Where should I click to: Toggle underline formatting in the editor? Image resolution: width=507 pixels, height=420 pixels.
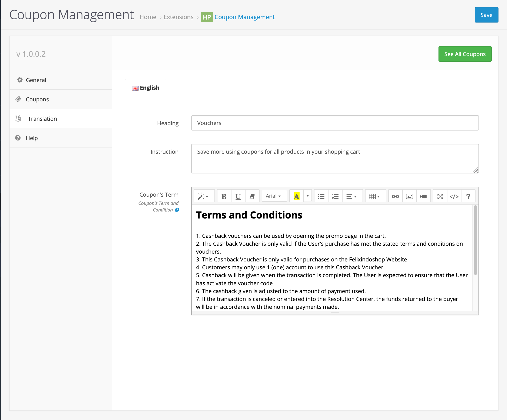point(238,196)
